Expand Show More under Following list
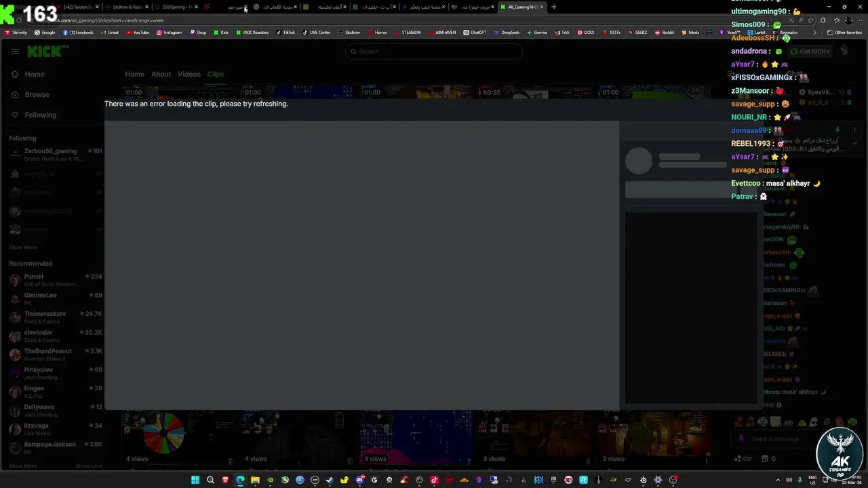Screen dimensions: 868x488 click(x=22, y=247)
